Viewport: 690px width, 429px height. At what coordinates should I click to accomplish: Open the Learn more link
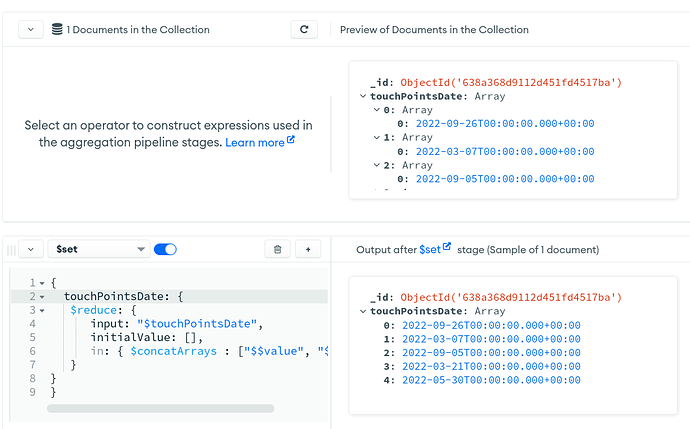tap(255, 143)
